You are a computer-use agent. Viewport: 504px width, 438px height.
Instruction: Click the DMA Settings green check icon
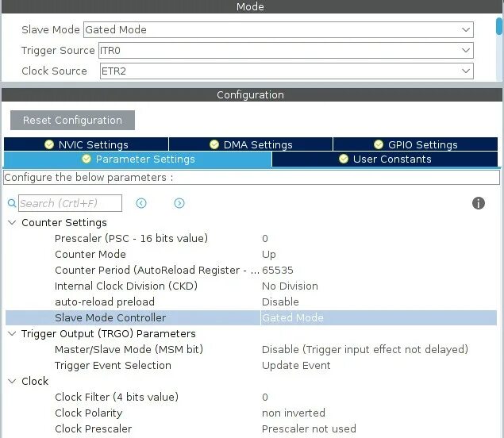click(214, 144)
